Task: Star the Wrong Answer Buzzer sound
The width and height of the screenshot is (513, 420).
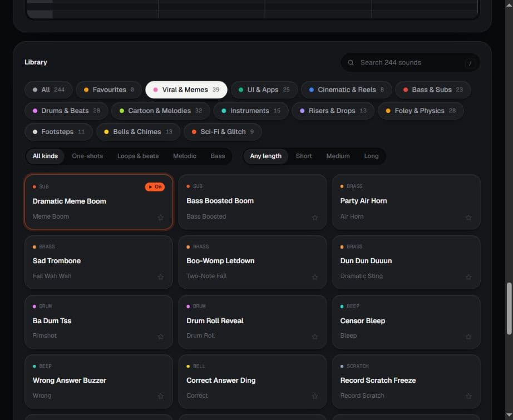Action: pyautogui.click(x=161, y=396)
